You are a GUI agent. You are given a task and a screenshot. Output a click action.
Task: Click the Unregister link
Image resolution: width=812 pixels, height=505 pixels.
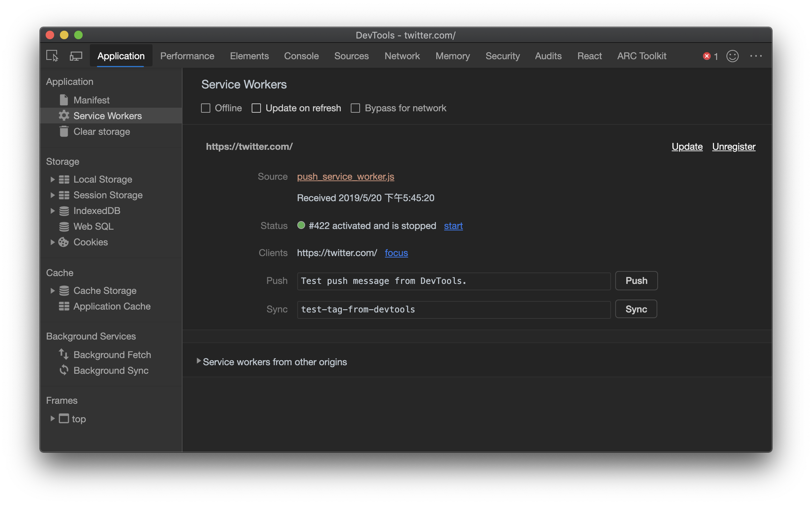click(x=734, y=147)
